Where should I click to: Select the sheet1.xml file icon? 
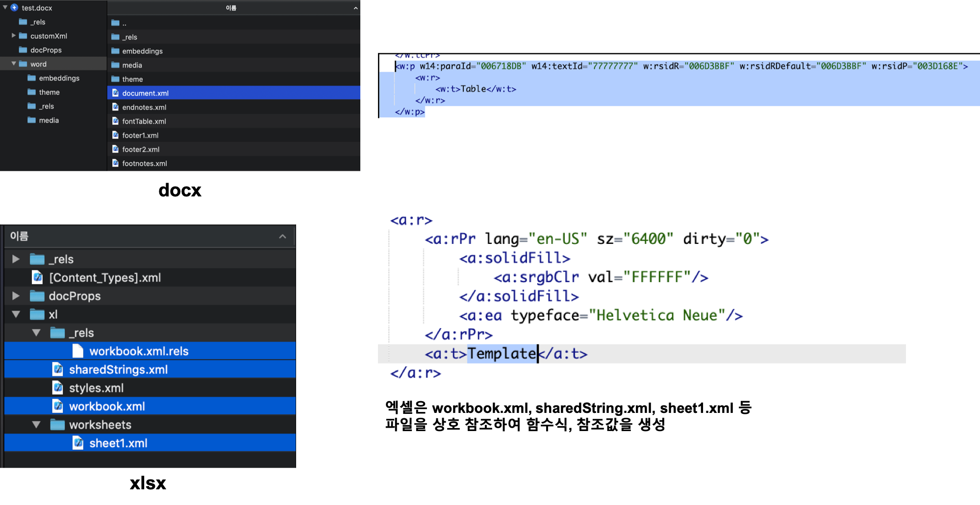pyautogui.click(x=78, y=443)
